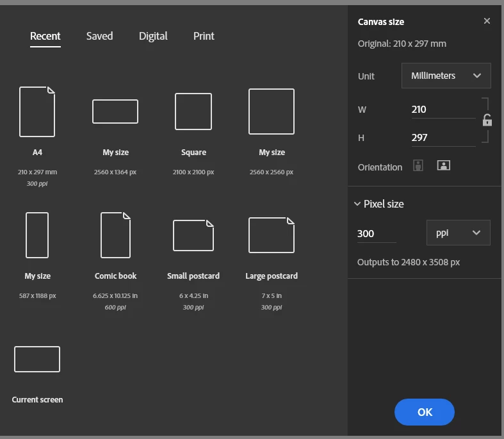Choose the Current screen preset icon
The image size is (504, 439).
coord(37,360)
